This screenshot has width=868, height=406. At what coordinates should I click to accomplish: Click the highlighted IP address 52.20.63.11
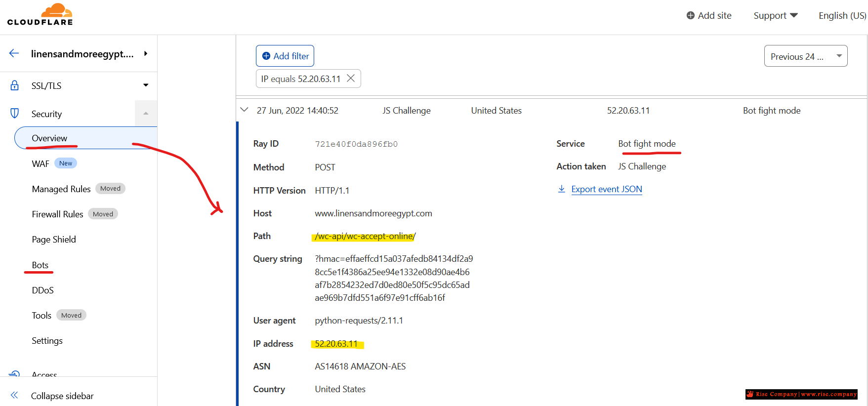tap(336, 344)
